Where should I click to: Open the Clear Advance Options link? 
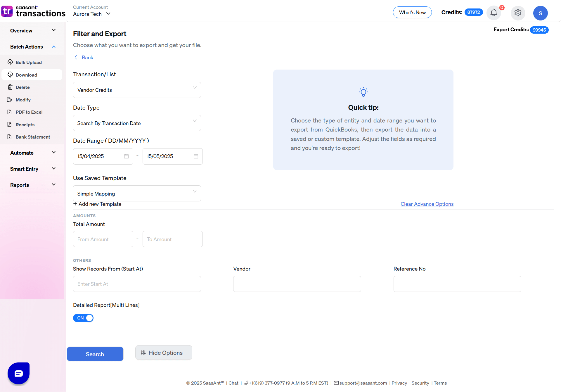pos(427,204)
